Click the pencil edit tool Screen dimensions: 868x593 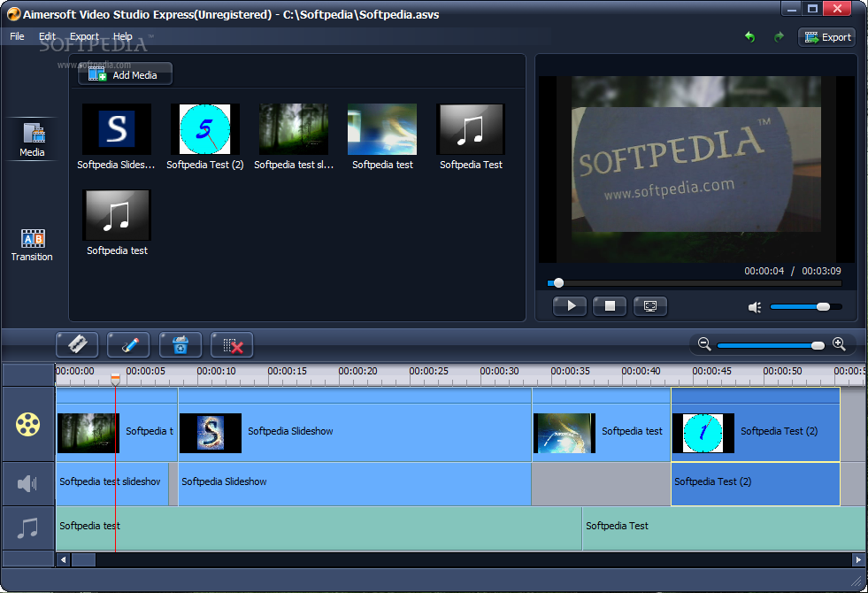click(x=128, y=345)
